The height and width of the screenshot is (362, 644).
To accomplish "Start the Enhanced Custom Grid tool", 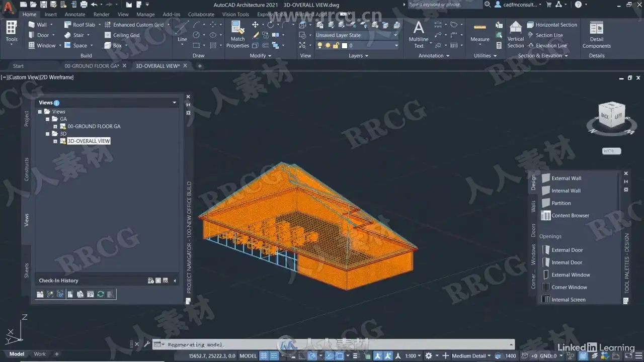I will [x=134, y=25].
